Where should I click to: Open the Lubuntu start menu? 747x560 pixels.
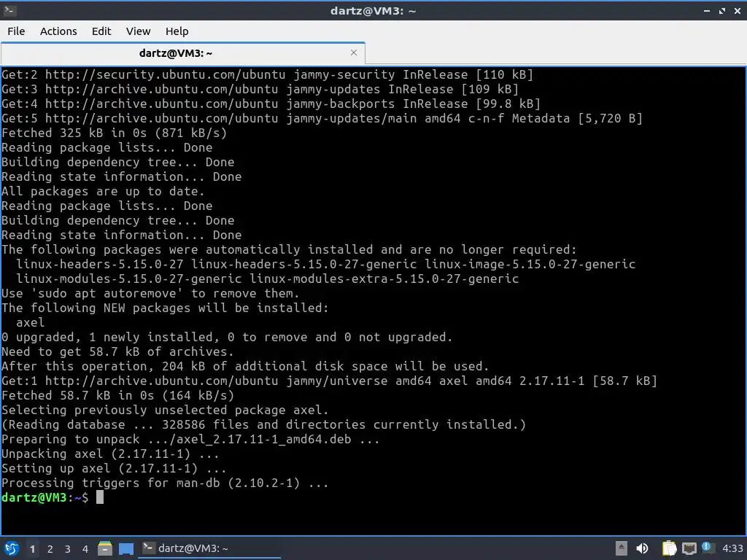coord(12,548)
